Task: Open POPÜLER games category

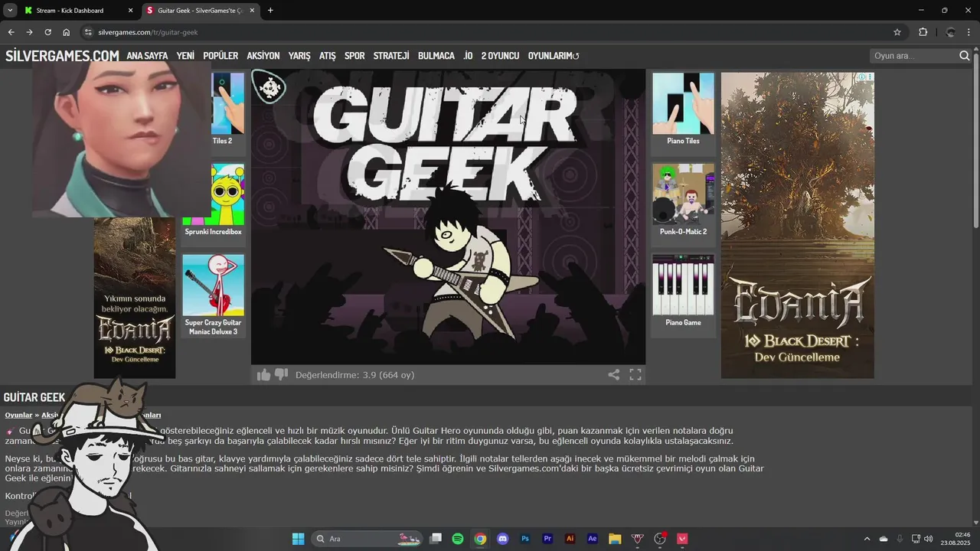Action: click(220, 56)
